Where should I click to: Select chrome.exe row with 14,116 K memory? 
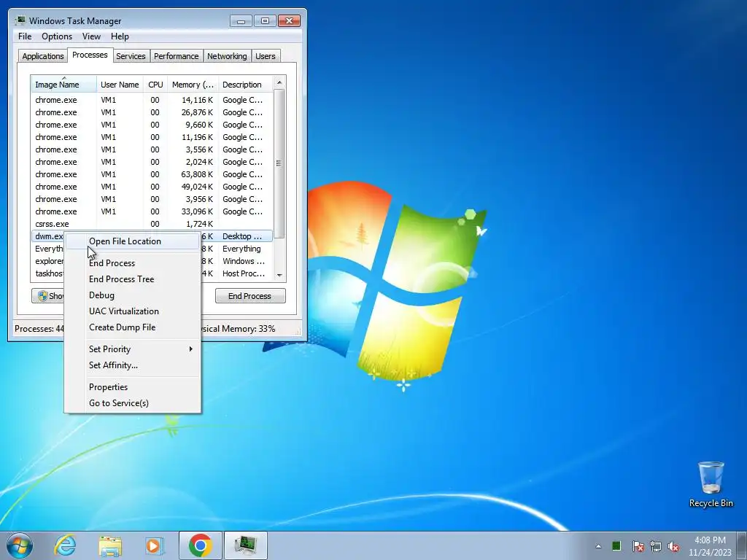(152, 100)
